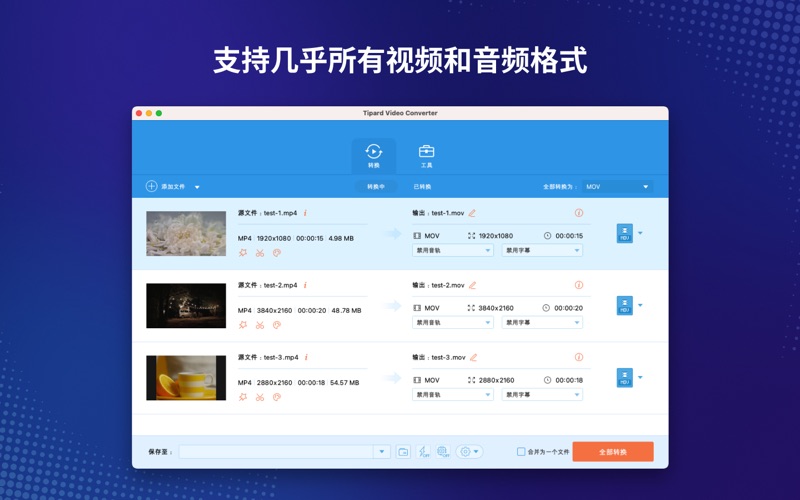
Task: Click the 48.78 MB file size text
Action: point(346,310)
